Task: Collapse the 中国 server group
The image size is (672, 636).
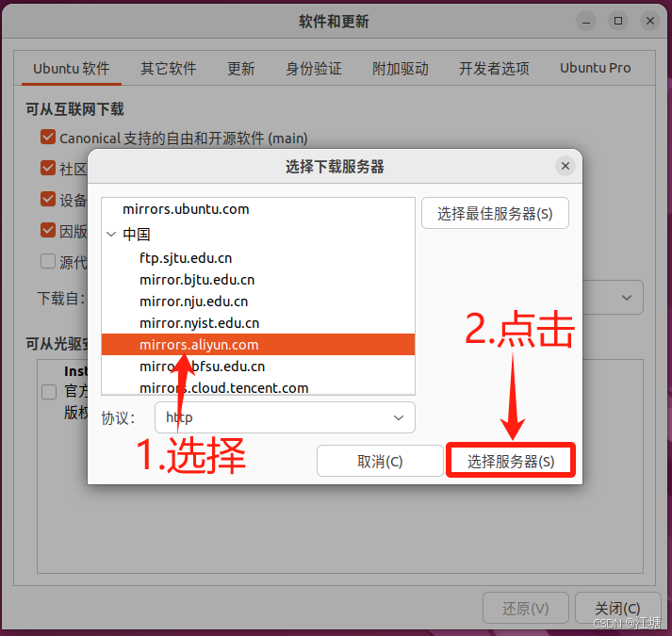Action: [x=111, y=235]
